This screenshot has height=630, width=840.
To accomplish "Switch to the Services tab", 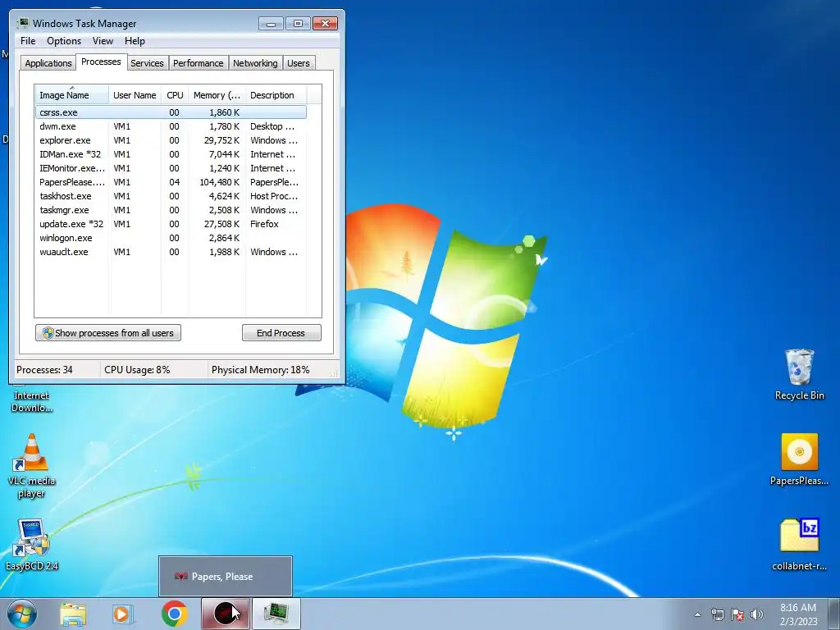I will (x=147, y=63).
